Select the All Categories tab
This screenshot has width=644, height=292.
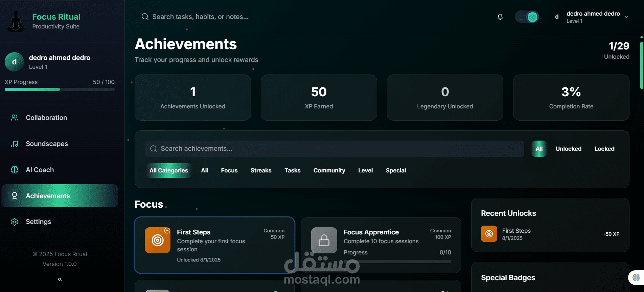169,170
